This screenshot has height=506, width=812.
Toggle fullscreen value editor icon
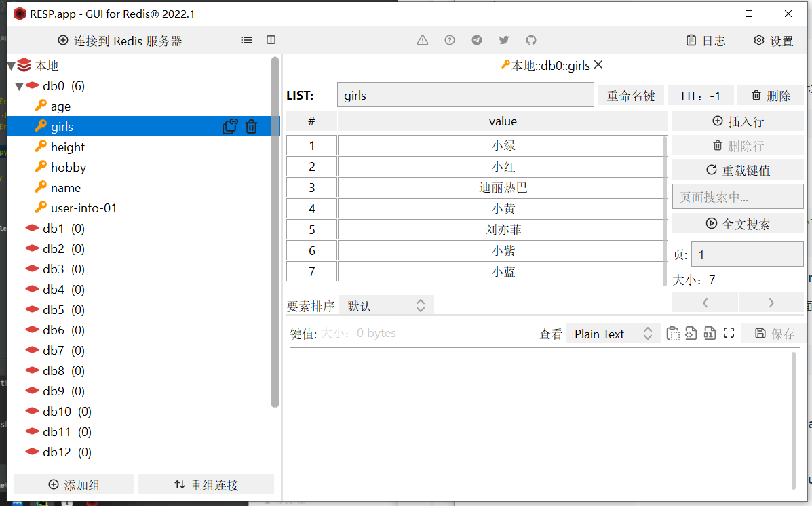coord(729,333)
